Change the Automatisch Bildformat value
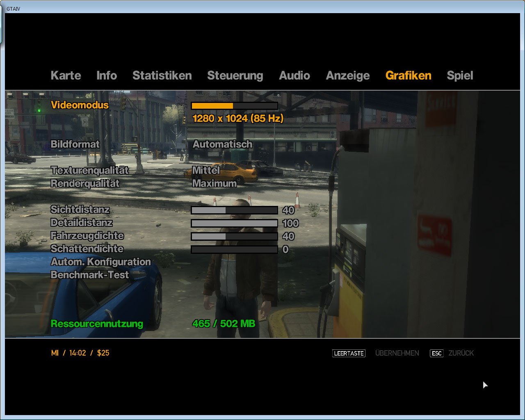 coord(222,144)
